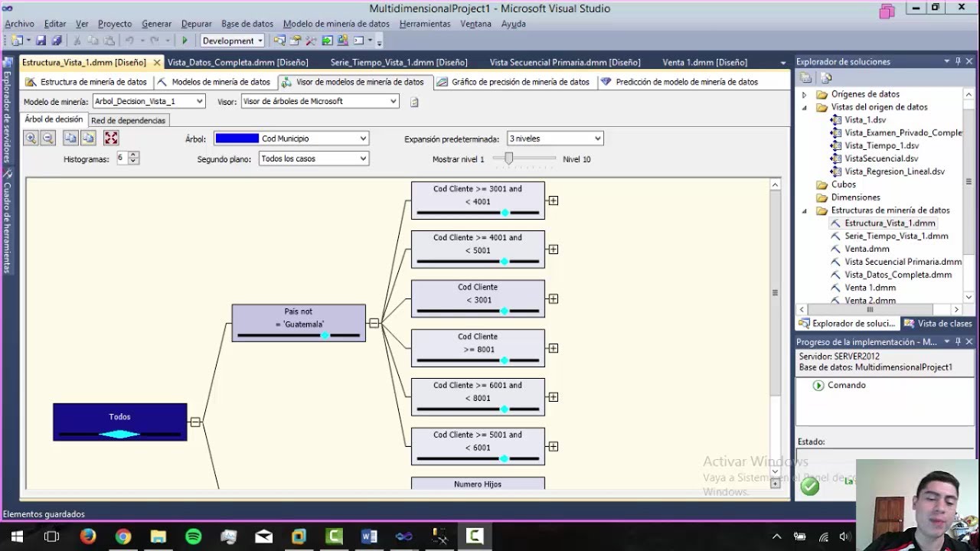Save the current file with the floppy icon
This screenshot has width=980, height=551.
[41, 41]
